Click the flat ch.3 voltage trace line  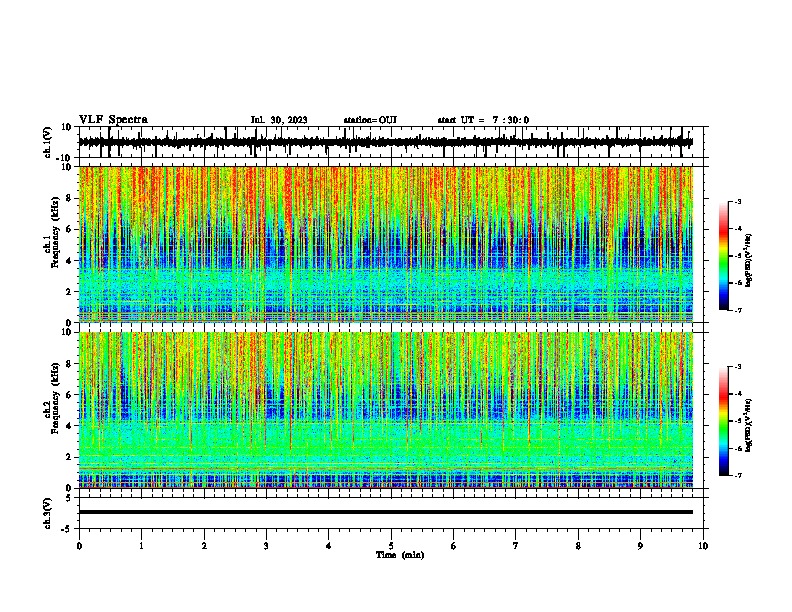(386, 512)
